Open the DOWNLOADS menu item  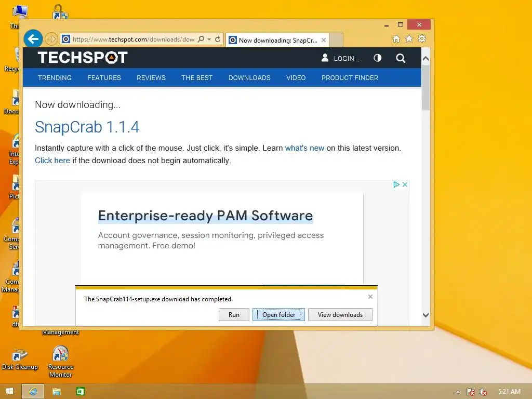click(249, 78)
